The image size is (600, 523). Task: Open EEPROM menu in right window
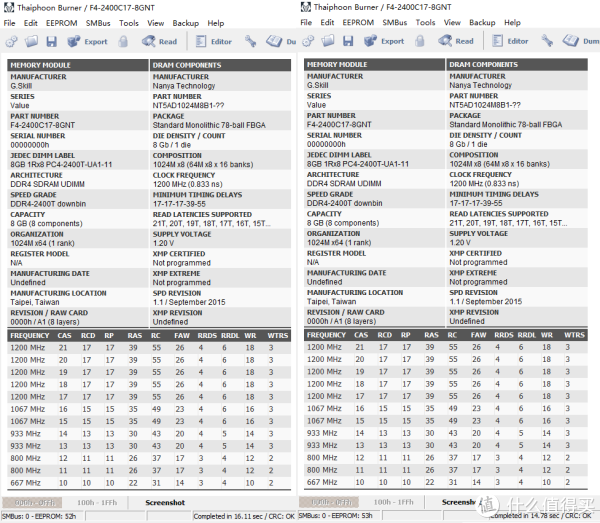click(x=358, y=23)
